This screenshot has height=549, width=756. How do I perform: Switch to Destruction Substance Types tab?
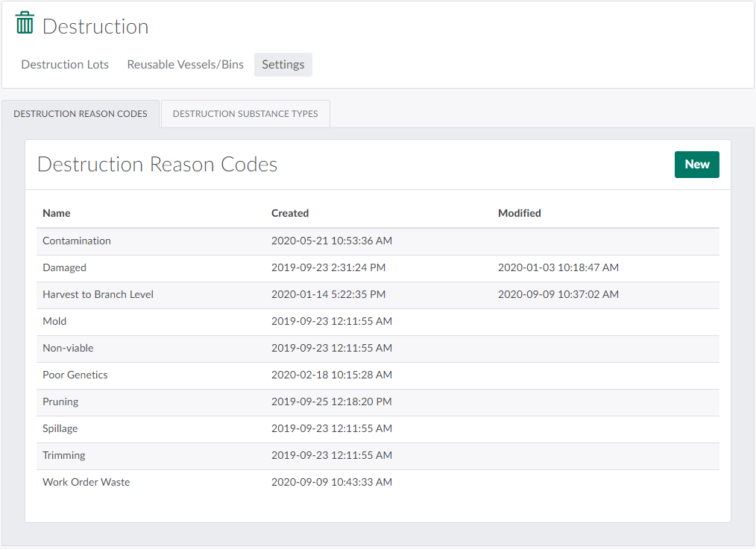click(245, 114)
